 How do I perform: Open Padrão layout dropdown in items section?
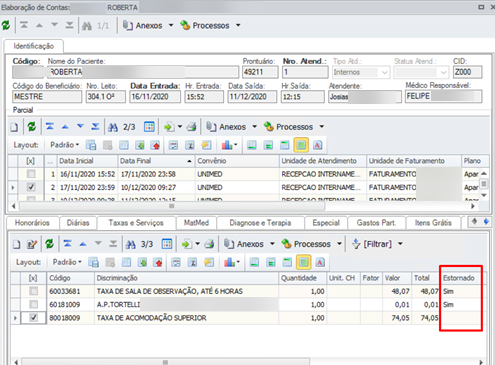click(x=67, y=262)
